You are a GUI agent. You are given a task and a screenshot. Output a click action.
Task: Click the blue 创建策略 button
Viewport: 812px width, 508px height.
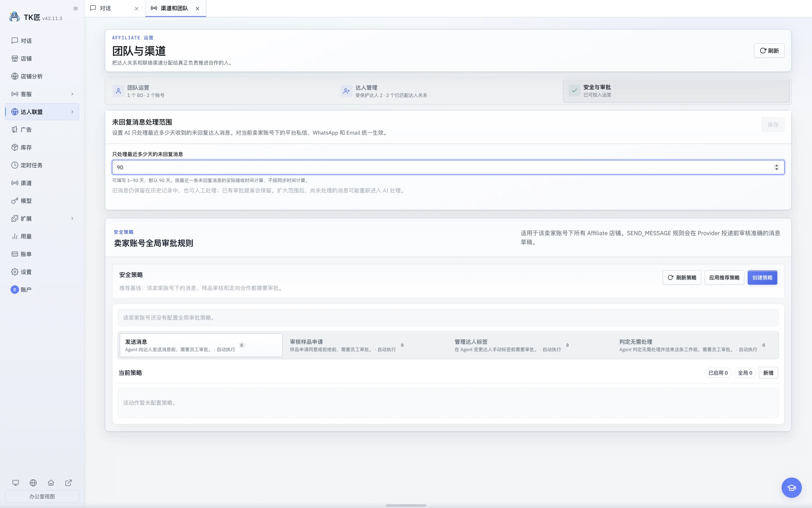coord(762,277)
